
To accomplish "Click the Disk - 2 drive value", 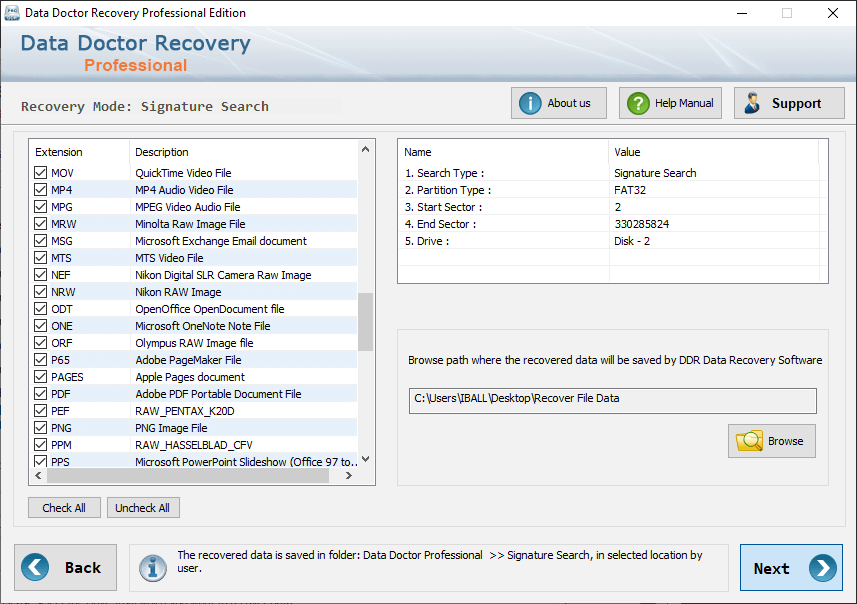I will [x=632, y=241].
